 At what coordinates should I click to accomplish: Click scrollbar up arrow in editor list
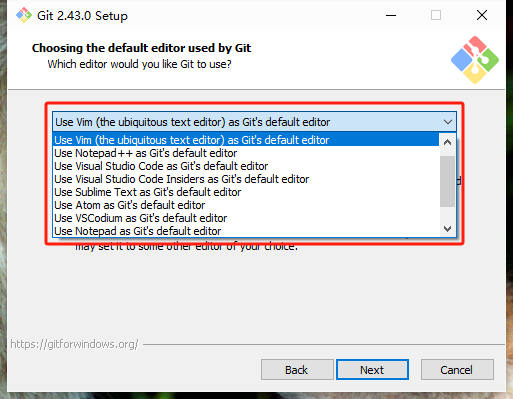(447, 142)
